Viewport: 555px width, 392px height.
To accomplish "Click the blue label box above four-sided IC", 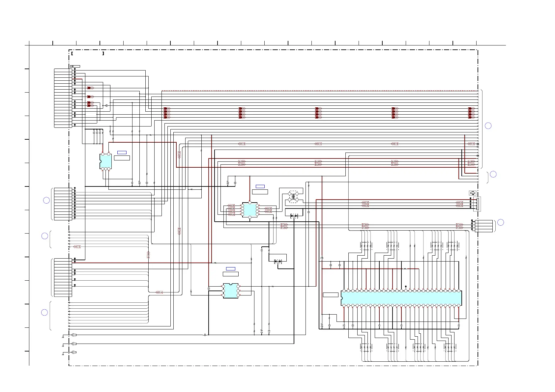I will (x=260, y=186).
